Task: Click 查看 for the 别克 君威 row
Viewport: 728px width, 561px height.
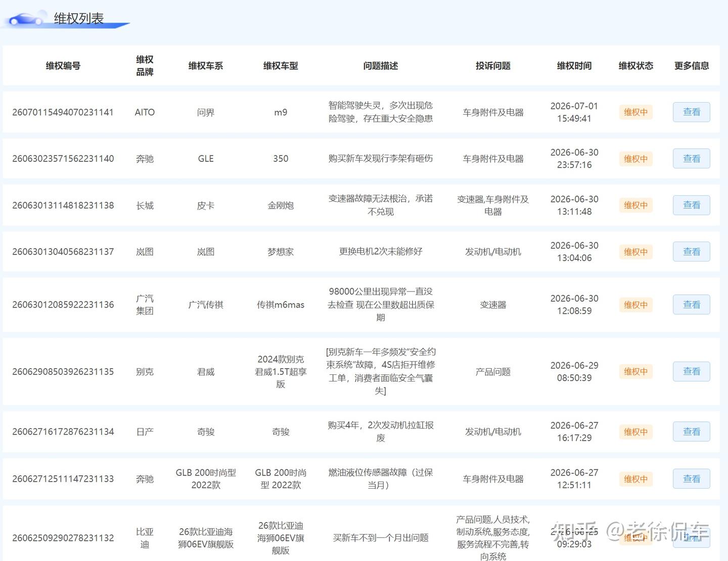Action: click(691, 371)
